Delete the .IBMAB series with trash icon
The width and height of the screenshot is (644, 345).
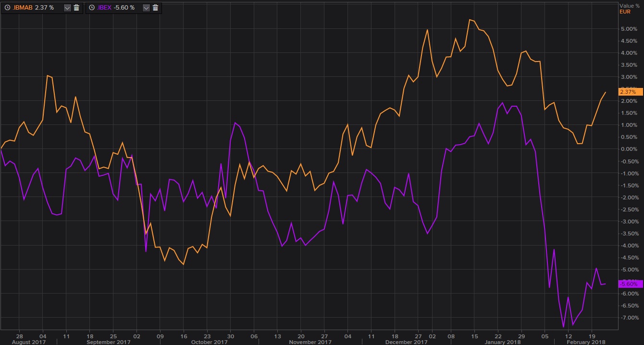[76, 8]
